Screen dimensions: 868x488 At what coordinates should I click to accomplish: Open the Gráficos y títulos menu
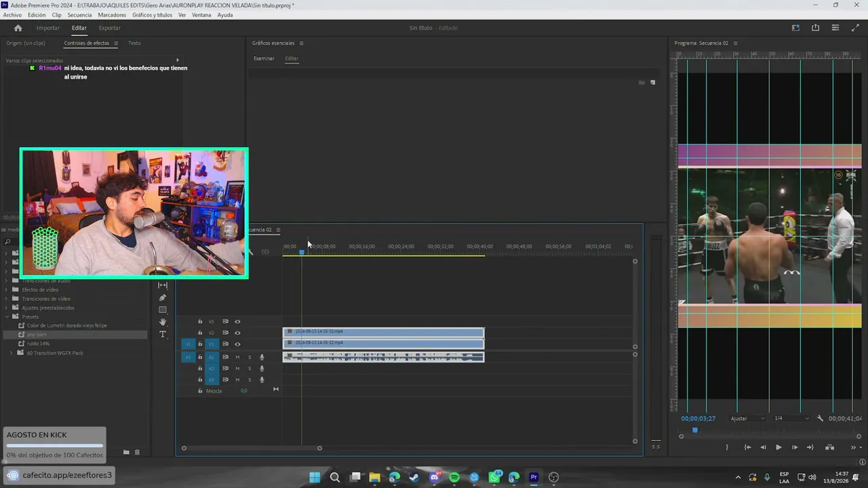point(152,15)
